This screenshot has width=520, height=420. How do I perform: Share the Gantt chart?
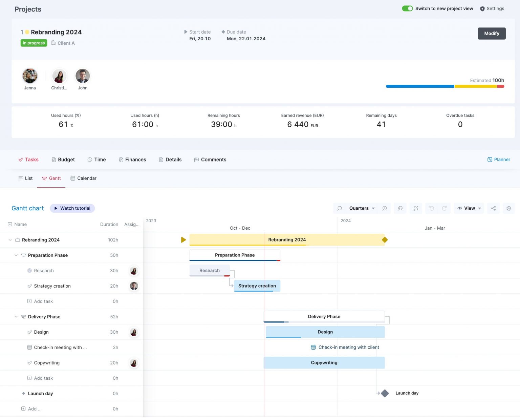[493, 208]
